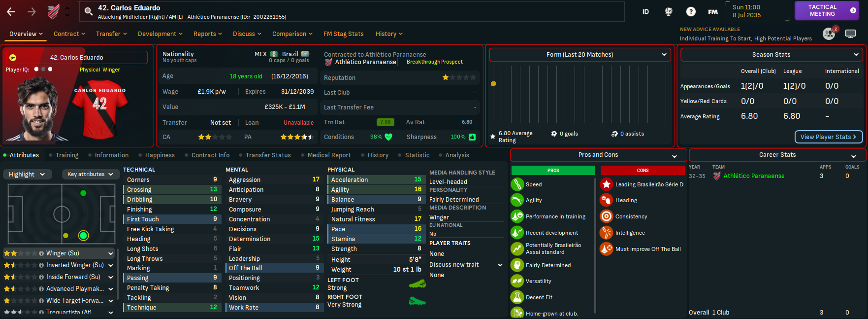Click the View Player Stats button
Image resolution: width=868 pixels, height=319 pixels.
coord(828,137)
